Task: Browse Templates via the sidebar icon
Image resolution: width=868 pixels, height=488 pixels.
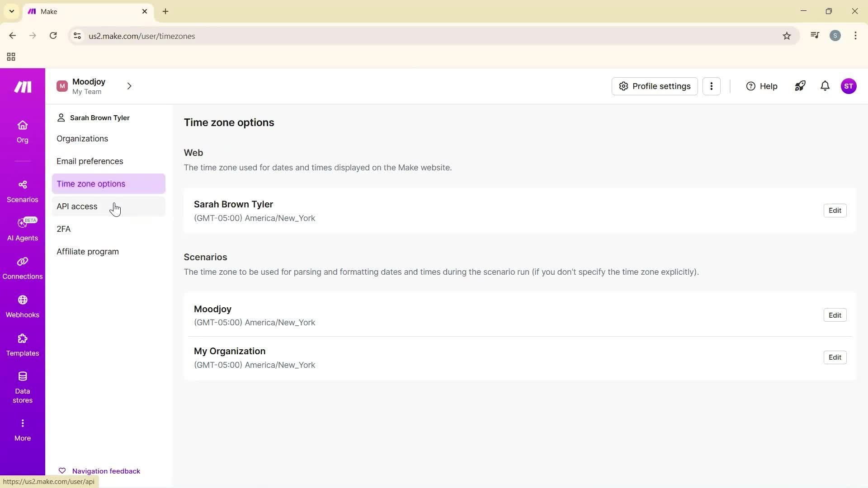Action: pyautogui.click(x=22, y=344)
